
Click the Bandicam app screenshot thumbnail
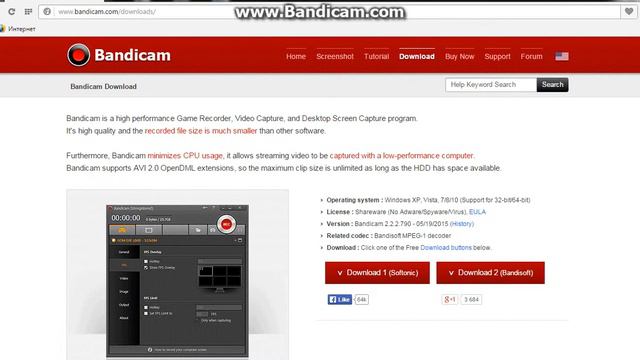177,281
